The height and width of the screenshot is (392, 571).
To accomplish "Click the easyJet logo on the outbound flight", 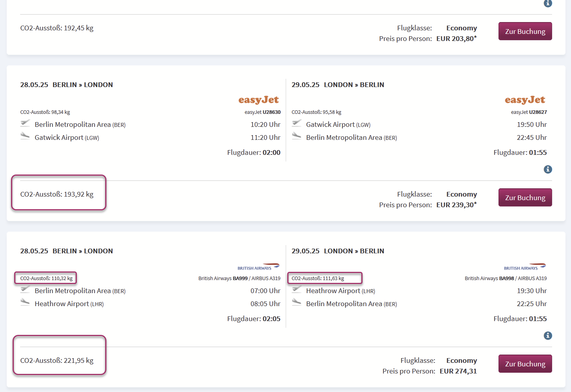I will pos(259,100).
